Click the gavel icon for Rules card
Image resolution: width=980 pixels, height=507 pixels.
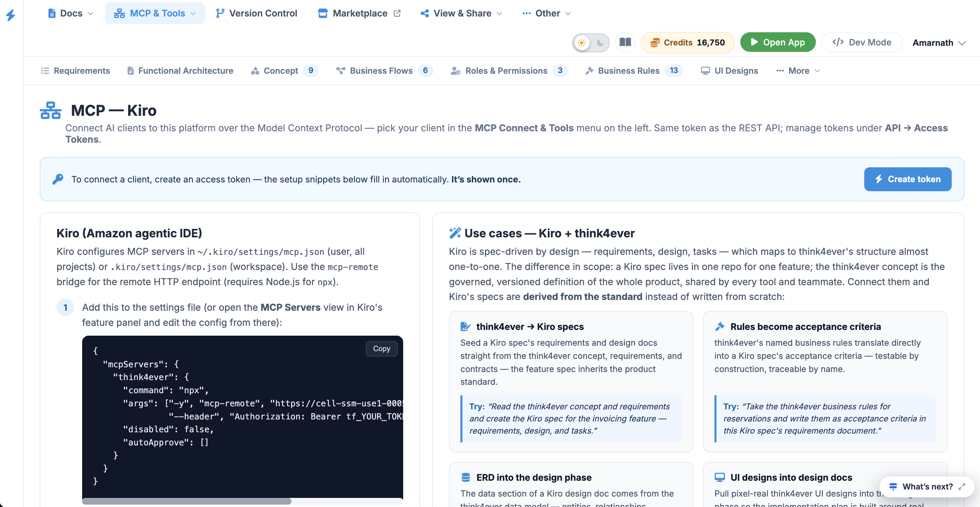pyautogui.click(x=720, y=327)
